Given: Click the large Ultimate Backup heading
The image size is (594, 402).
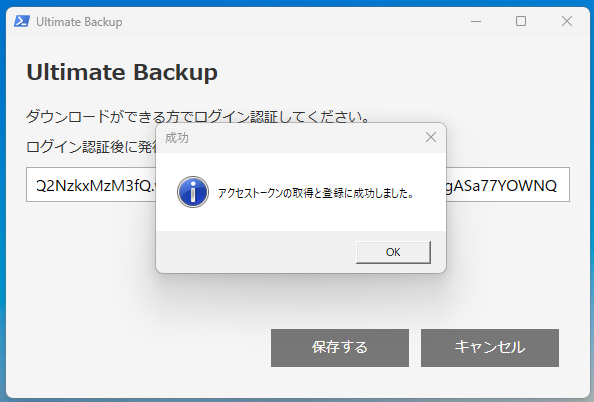Looking at the screenshot, I should click(122, 72).
